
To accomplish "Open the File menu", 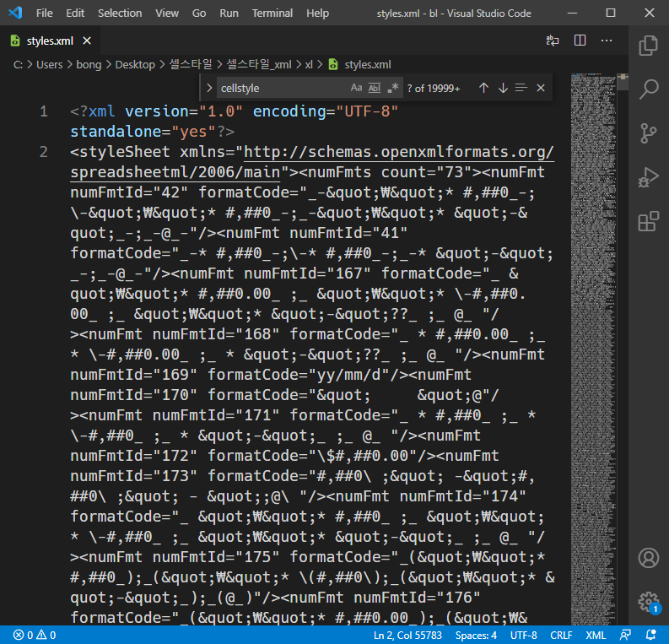I will (45, 14).
